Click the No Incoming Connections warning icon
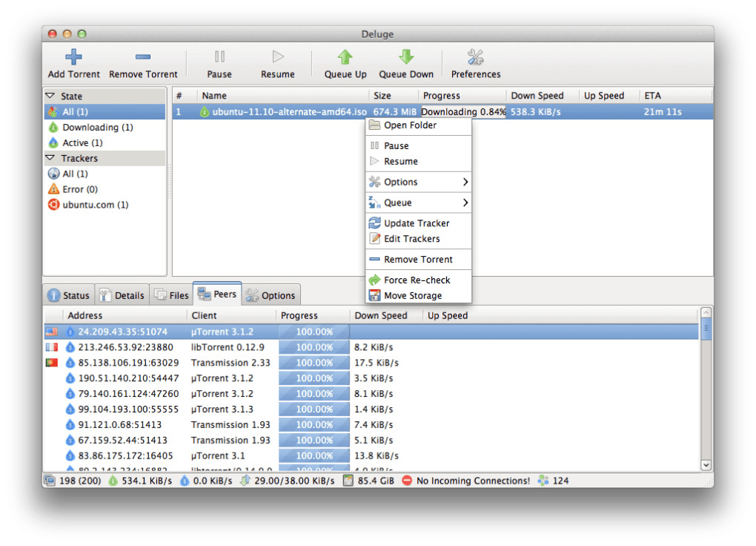This screenshot has height=546, width=756. [x=407, y=480]
